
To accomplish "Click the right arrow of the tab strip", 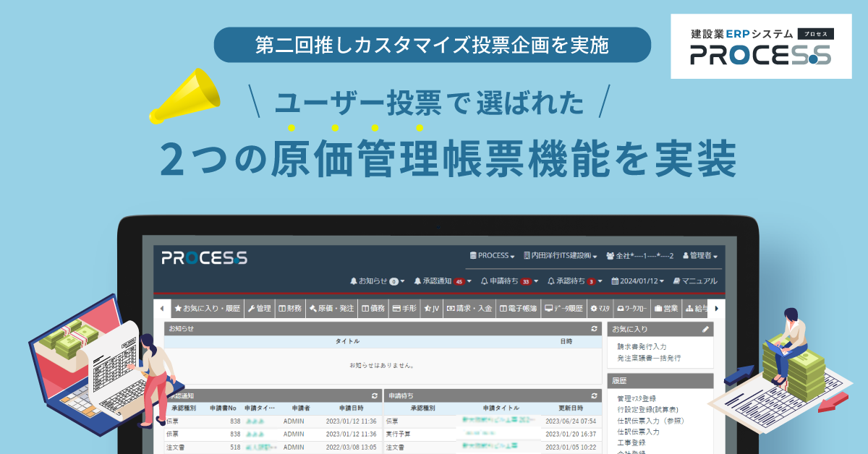I will coord(717,308).
